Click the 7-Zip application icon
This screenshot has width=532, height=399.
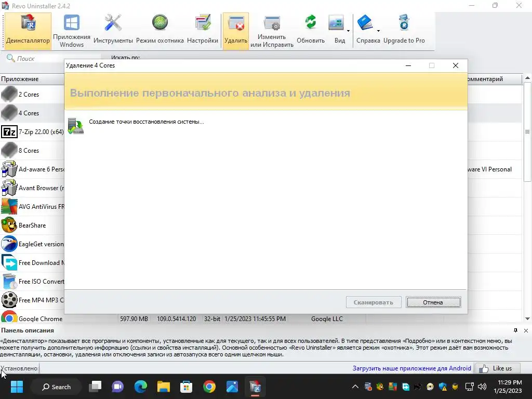point(9,131)
